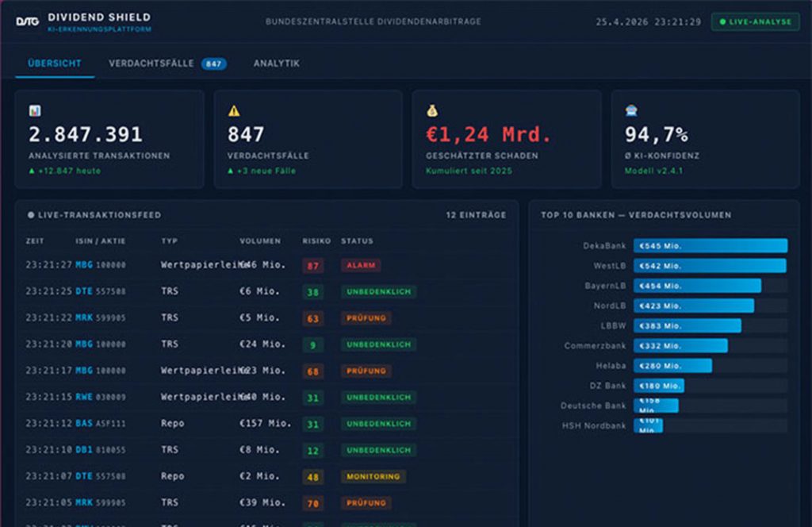Click the Volumen column header
The image size is (812, 527).
(259, 240)
